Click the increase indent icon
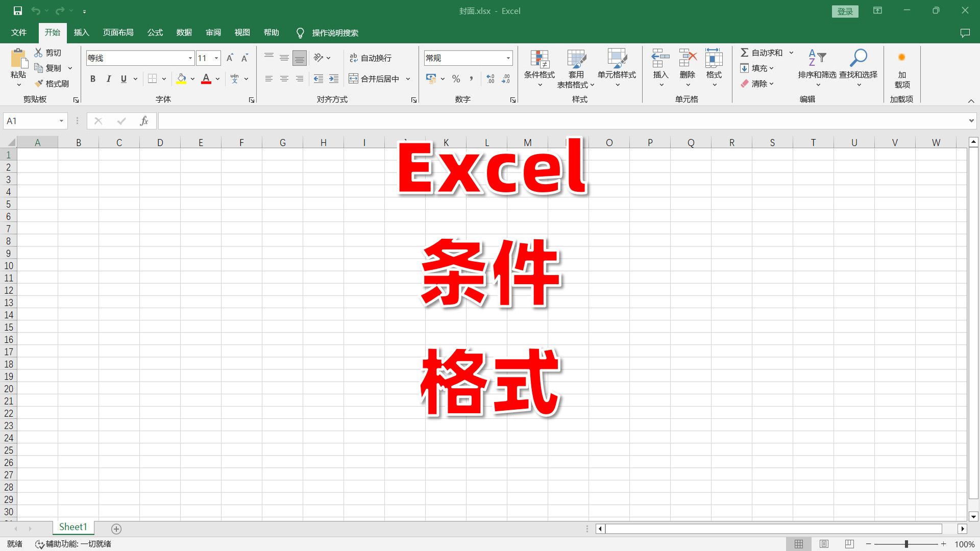The height and width of the screenshot is (551, 980). click(x=334, y=79)
